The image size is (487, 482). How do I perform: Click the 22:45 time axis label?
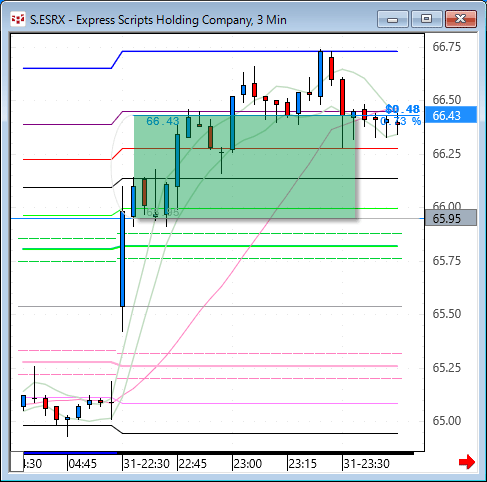(x=192, y=464)
